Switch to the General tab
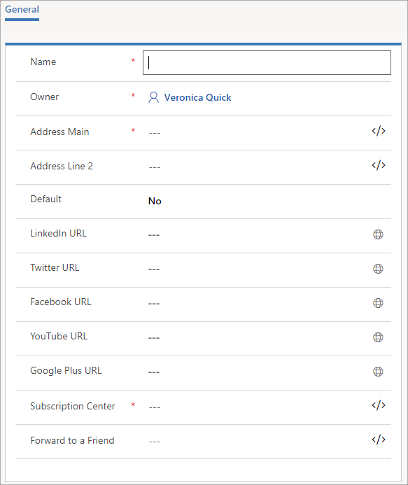 click(x=22, y=10)
